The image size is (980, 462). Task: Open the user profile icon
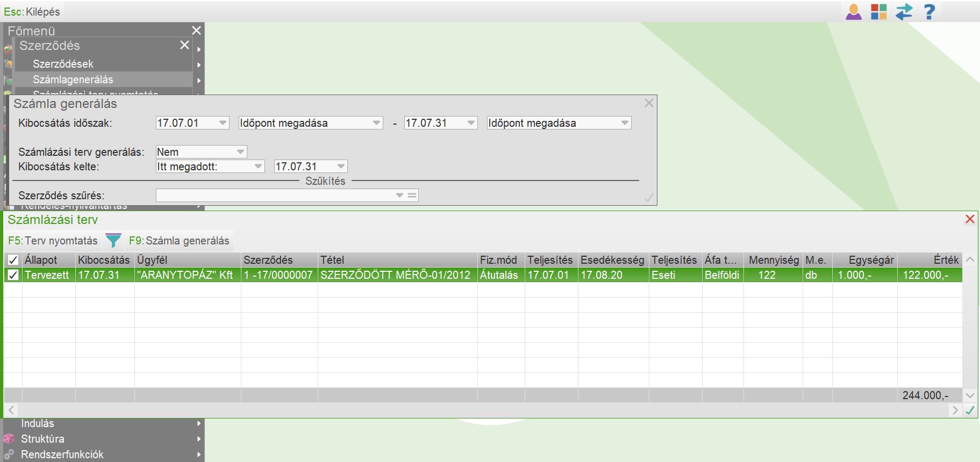coord(853,12)
